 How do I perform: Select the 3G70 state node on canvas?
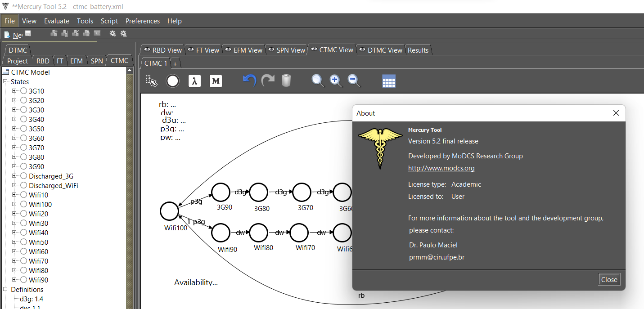pyautogui.click(x=302, y=192)
